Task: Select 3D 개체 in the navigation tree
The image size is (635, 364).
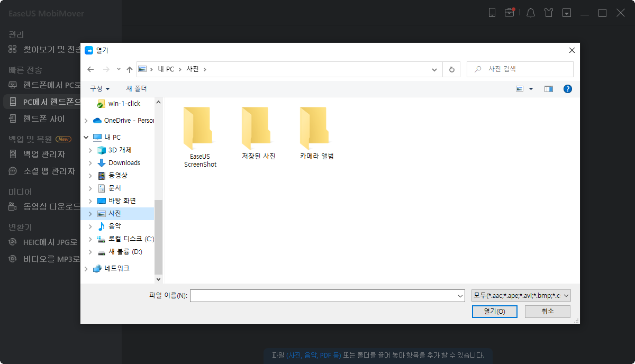Action: coord(114,150)
